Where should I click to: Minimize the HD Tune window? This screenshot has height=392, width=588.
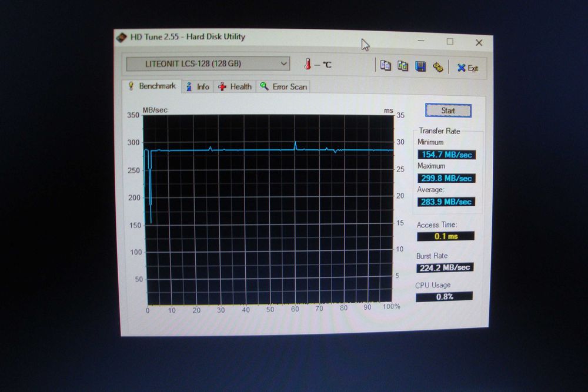tap(421, 41)
